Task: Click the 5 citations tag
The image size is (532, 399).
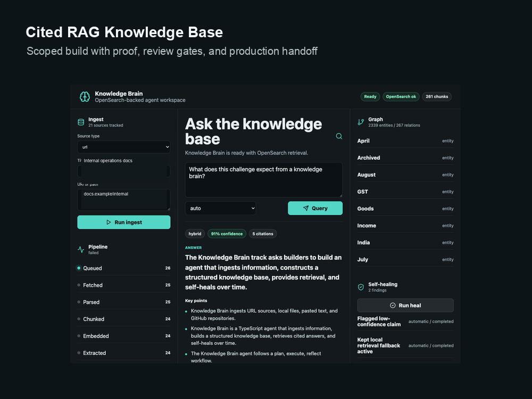Action: (263, 234)
